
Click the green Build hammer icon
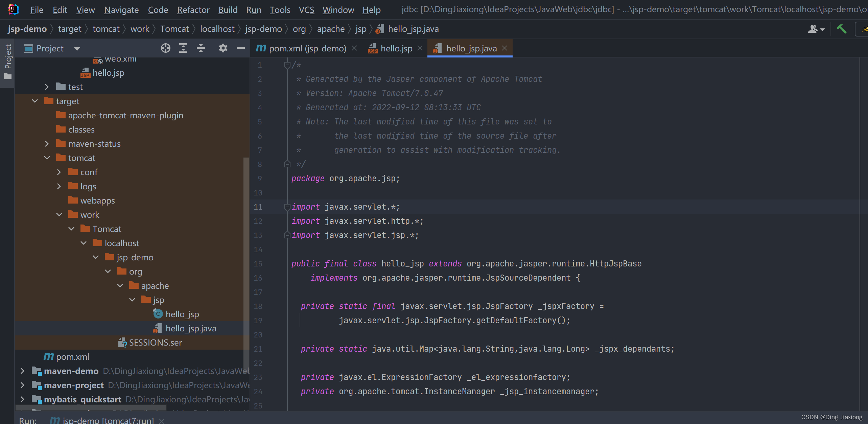click(841, 29)
